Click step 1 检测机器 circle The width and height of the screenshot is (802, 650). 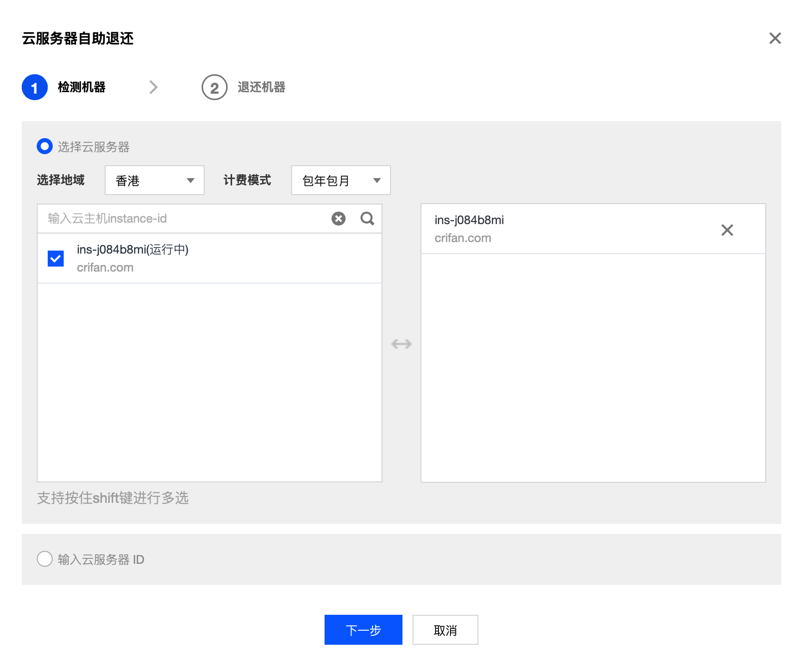[x=35, y=87]
